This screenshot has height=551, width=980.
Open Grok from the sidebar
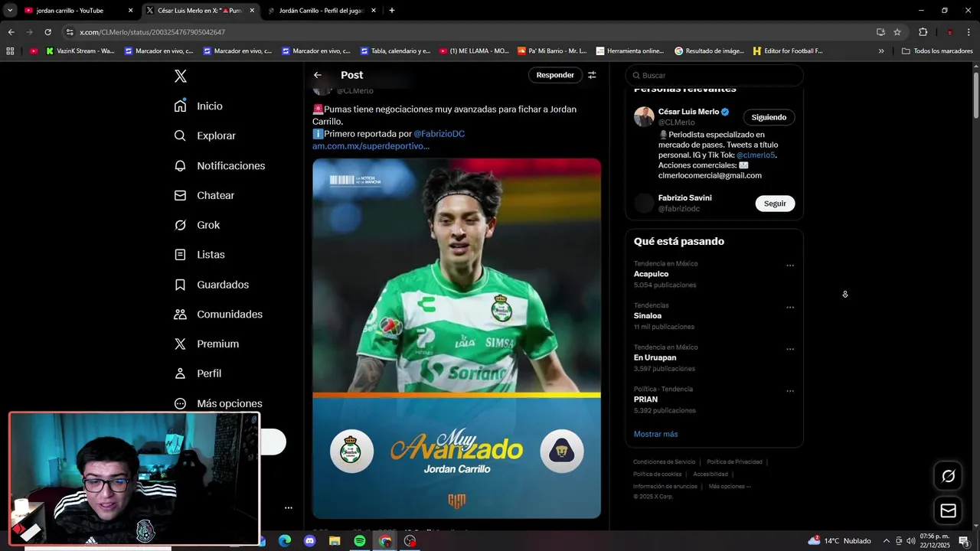pos(197,225)
